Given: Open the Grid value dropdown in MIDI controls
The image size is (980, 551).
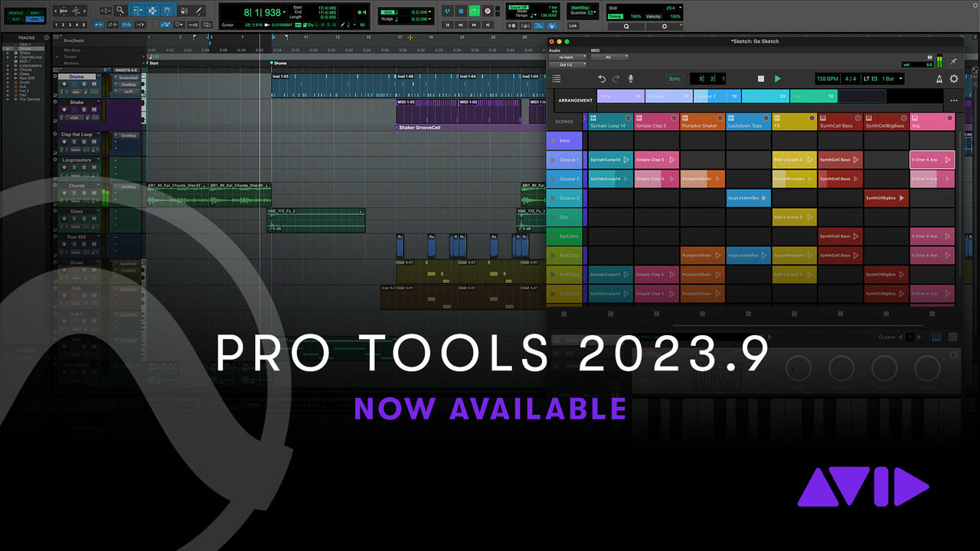Looking at the screenshot, I should point(681,8).
